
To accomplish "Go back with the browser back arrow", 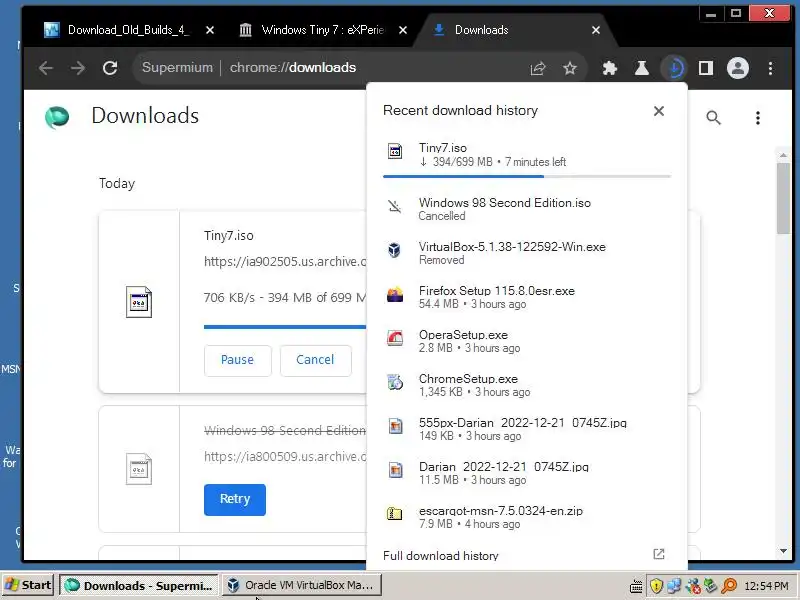I will point(45,68).
